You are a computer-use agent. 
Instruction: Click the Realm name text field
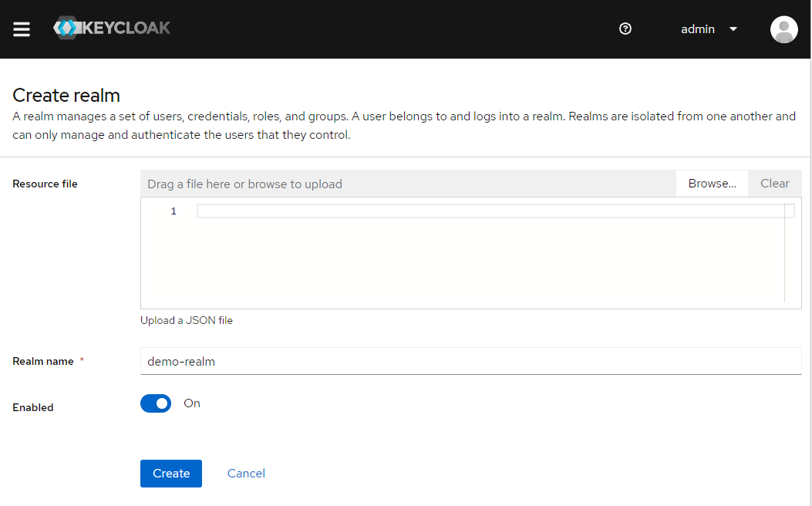470,361
